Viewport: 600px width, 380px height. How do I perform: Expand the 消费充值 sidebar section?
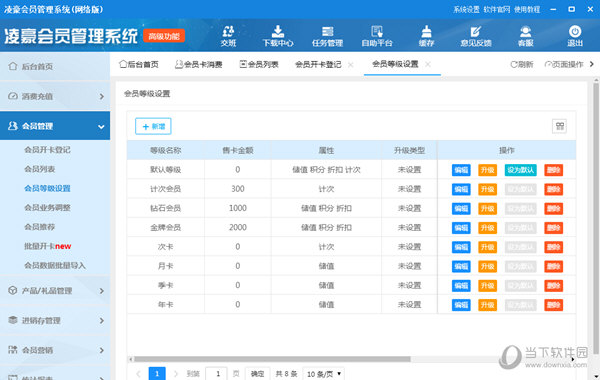pos(55,96)
